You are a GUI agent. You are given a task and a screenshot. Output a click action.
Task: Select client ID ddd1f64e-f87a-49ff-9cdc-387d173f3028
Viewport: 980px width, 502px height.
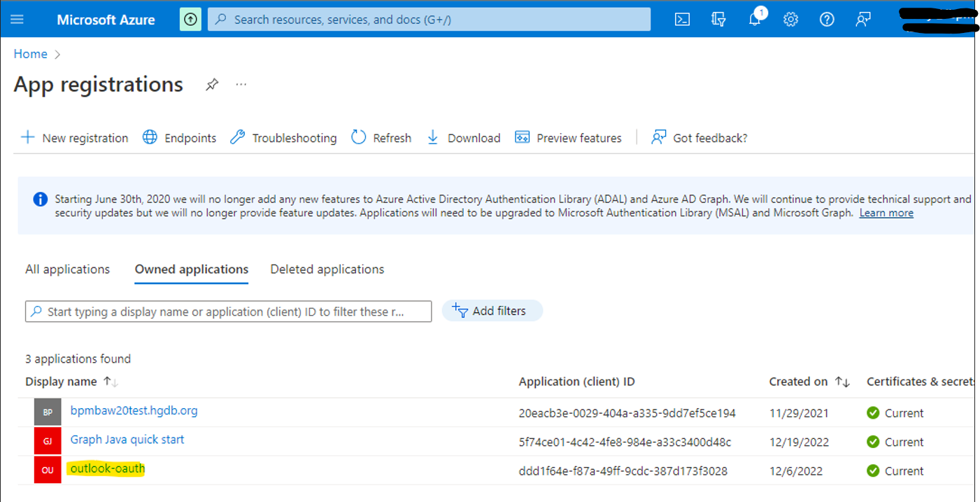pyautogui.click(x=623, y=470)
